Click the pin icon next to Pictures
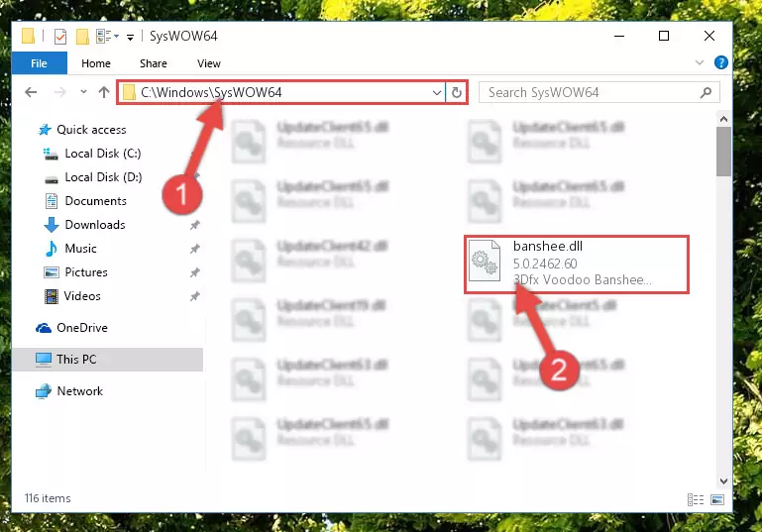 point(195,272)
